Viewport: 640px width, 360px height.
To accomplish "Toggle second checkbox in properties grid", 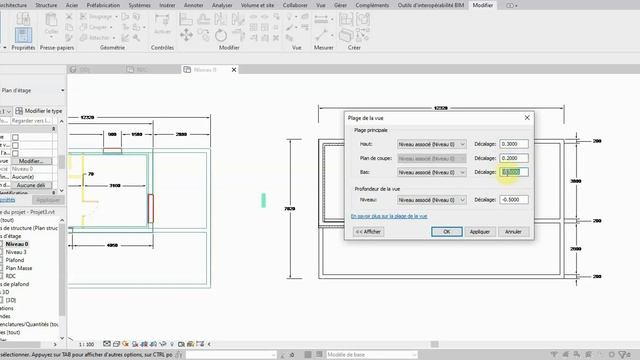I will point(16,145).
